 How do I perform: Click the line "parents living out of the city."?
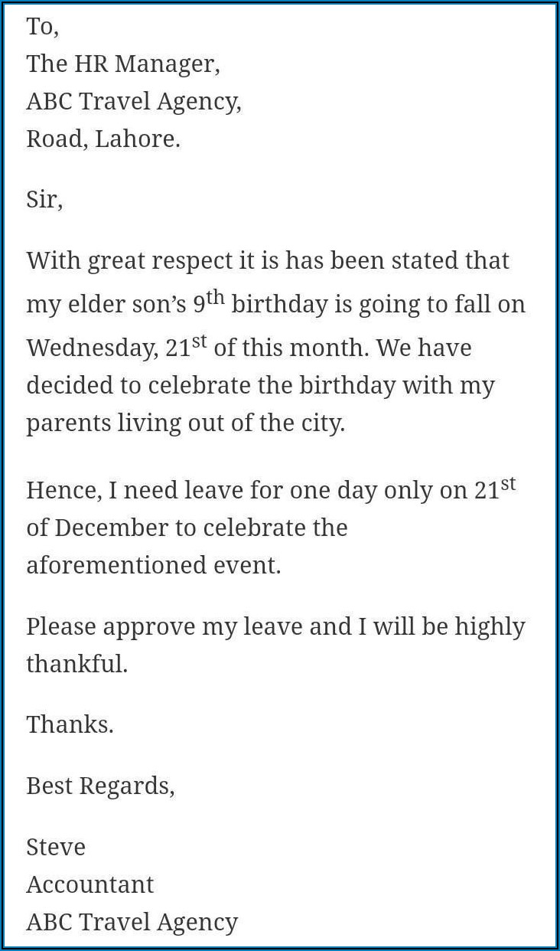click(x=185, y=423)
